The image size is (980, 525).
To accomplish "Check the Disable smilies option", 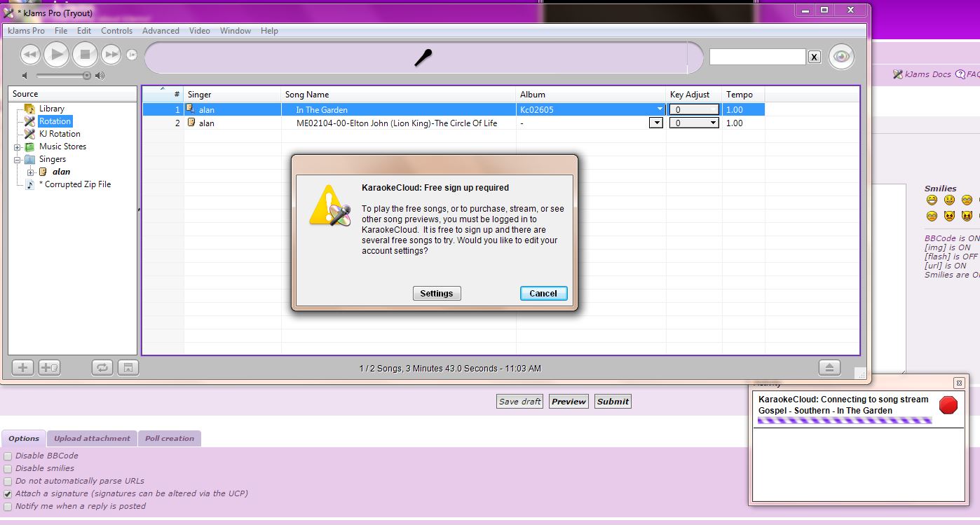I will 8,469.
